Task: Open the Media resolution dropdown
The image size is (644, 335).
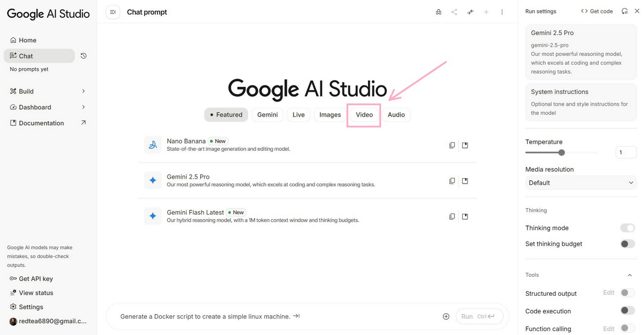Action: (x=581, y=183)
